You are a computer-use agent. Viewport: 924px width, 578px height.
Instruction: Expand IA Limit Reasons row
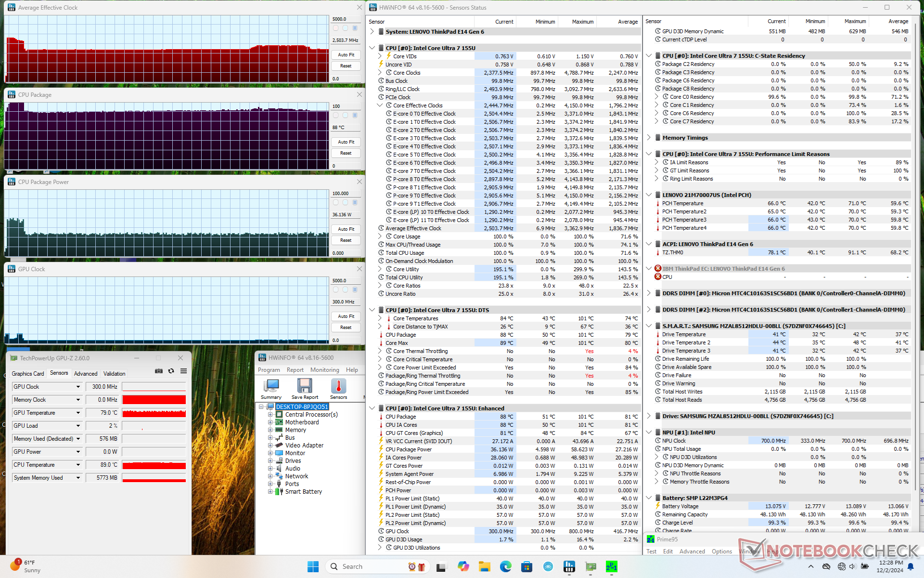[x=656, y=162]
